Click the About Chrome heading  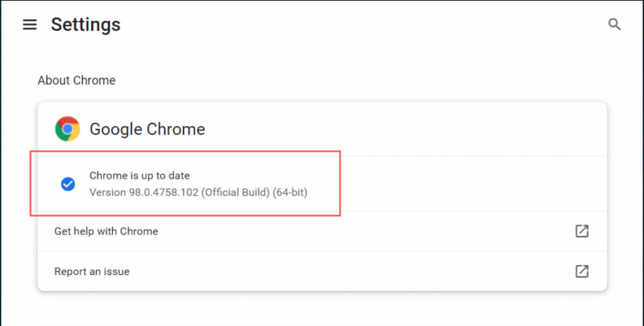point(77,81)
